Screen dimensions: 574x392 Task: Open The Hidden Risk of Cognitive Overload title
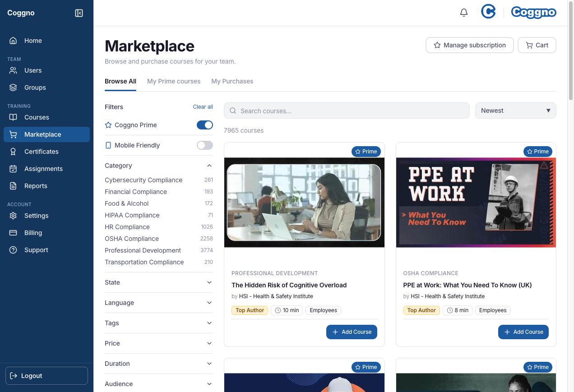289,285
